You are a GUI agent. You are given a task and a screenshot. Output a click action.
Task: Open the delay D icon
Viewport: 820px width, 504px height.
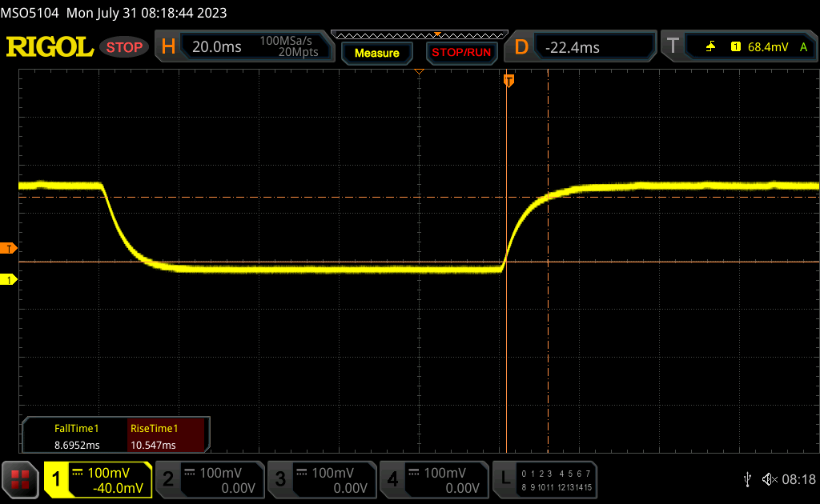coord(521,47)
